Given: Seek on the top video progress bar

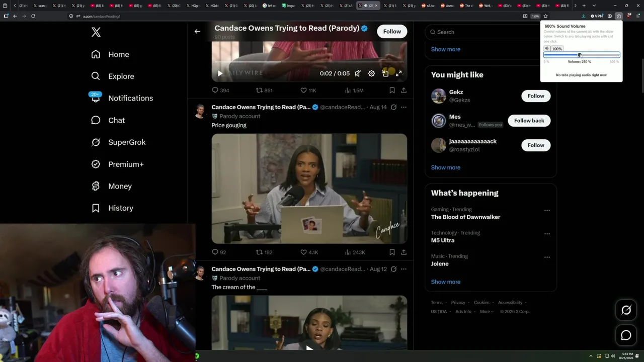Looking at the screenshot, I should [x=309, y=62].
